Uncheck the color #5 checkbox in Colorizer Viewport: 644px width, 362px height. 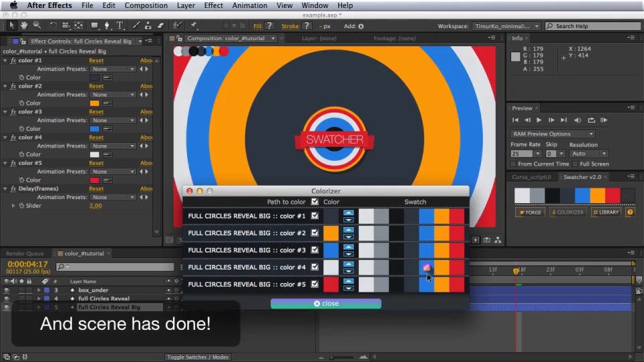[x=315, y=284]
